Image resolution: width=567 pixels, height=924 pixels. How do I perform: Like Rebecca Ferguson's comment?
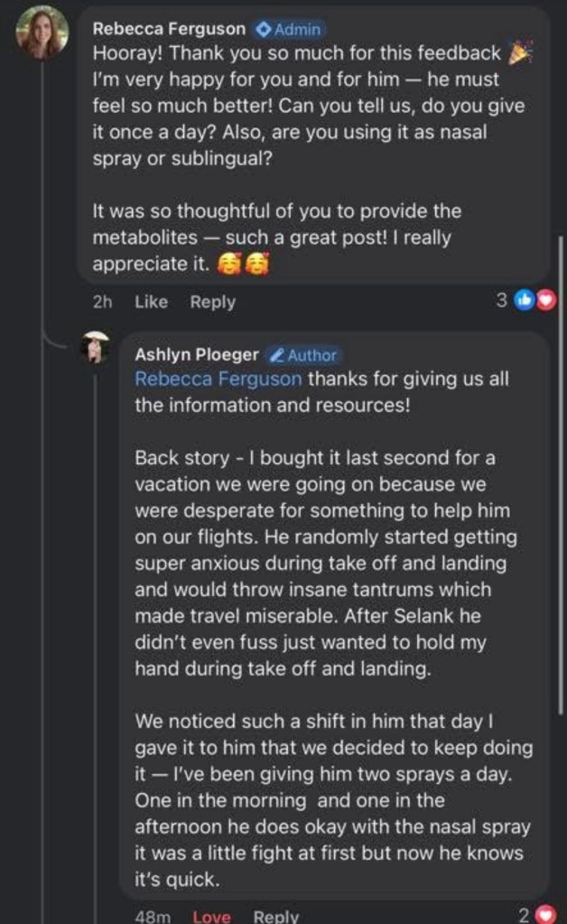click(151, 303)
